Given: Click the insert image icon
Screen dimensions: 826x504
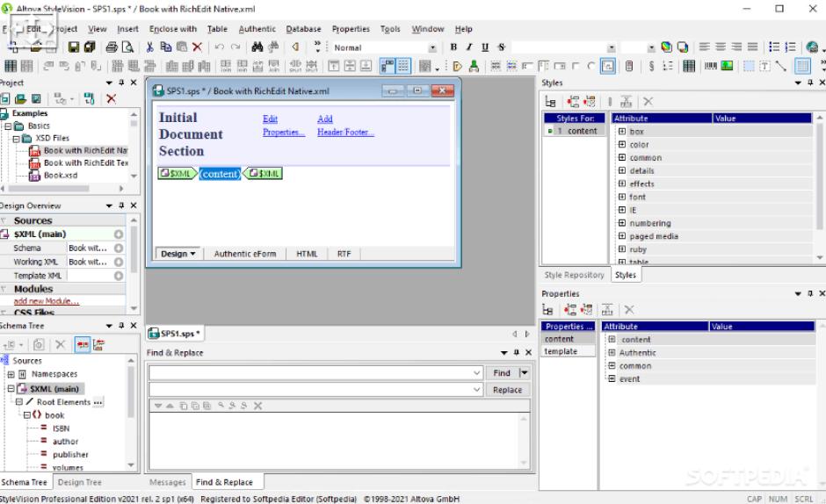Looking at the screenshot, I should click(727, 66).
